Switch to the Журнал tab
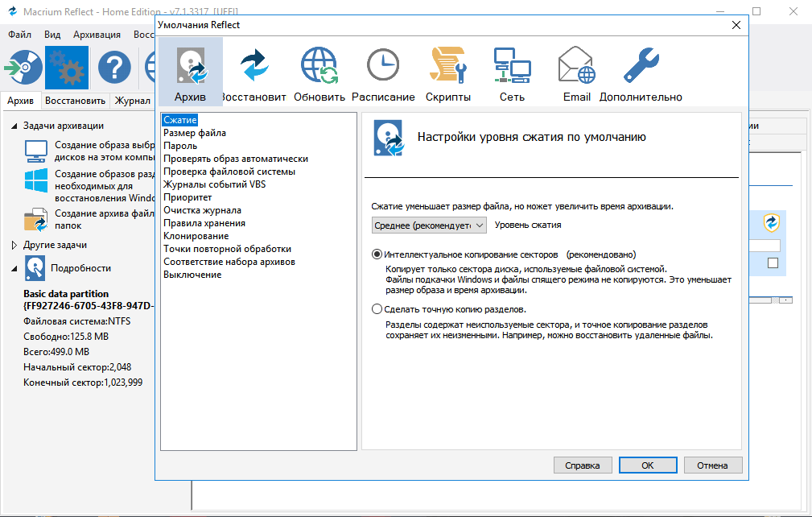Image resolution: width=812 pixels, height=517 pixels. (x=133, y=101)
